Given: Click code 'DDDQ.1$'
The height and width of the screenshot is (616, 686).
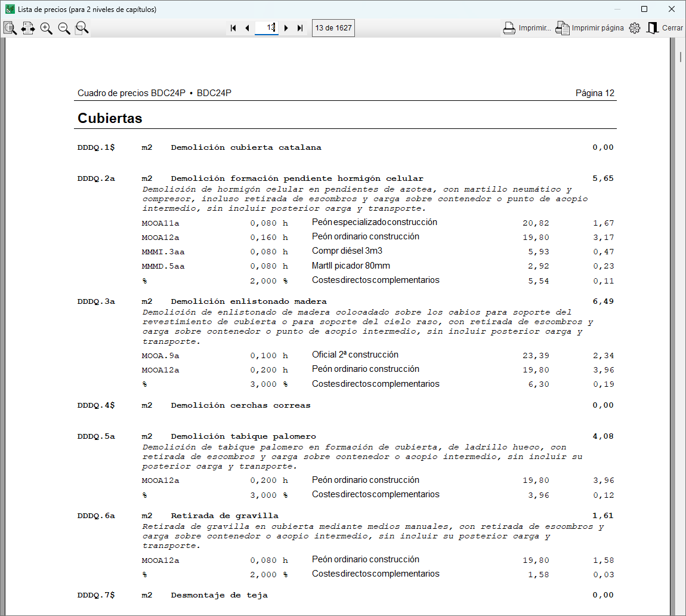Looking at the screenshot, I should (x=96, y=147).
